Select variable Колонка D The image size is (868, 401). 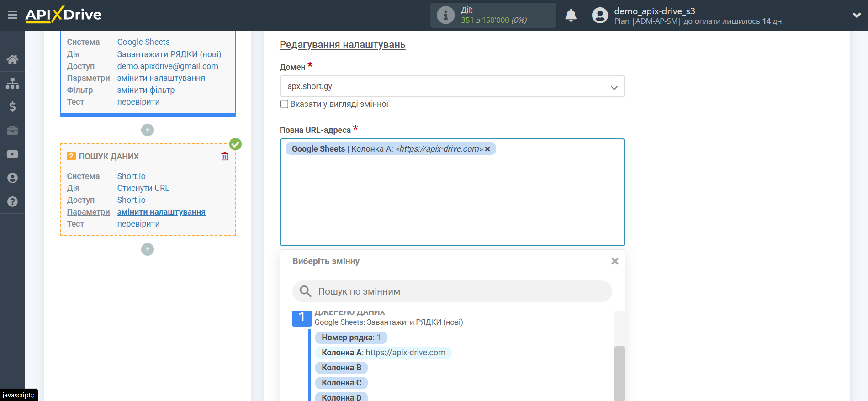click(341, 396)
